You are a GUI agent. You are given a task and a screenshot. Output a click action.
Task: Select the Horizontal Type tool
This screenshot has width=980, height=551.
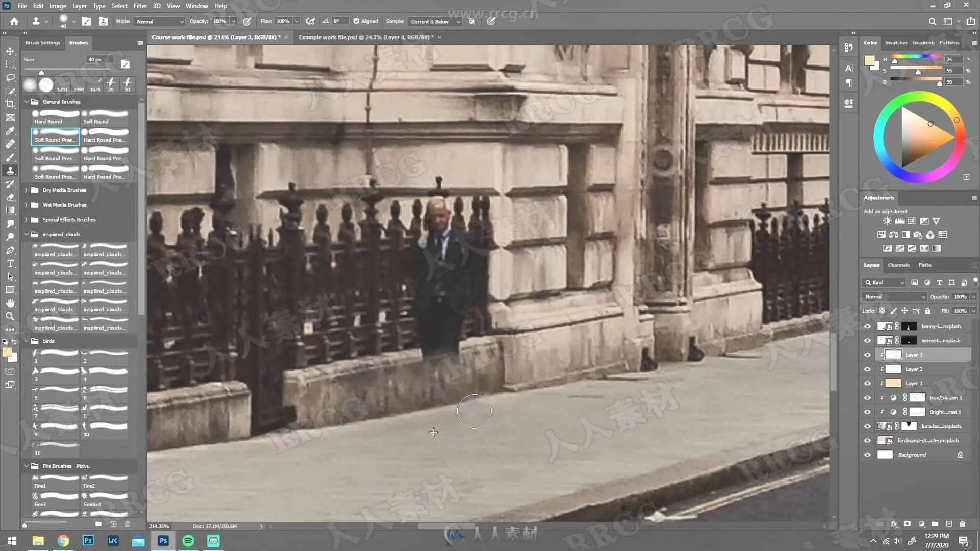coord(10,264)
